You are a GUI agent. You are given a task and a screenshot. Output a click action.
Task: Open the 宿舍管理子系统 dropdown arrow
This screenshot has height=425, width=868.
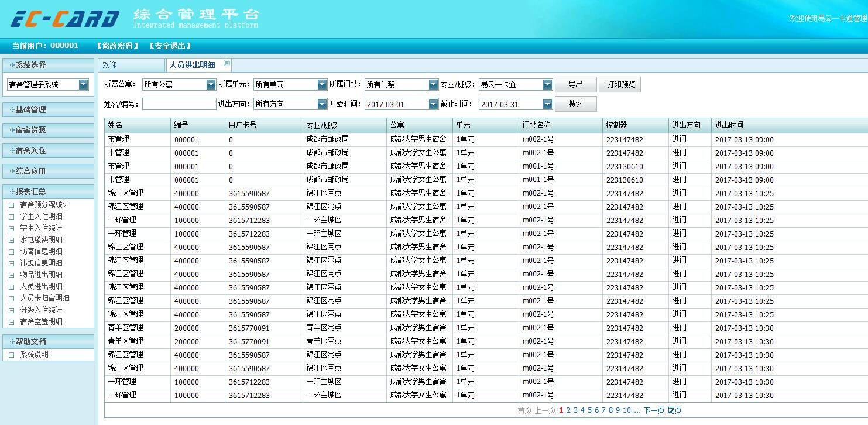84,85
